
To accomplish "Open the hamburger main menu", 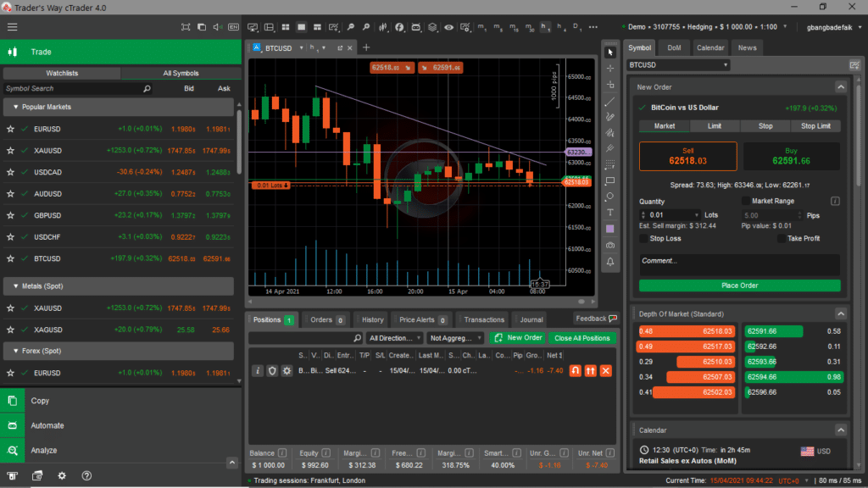I will pos(12,27).
